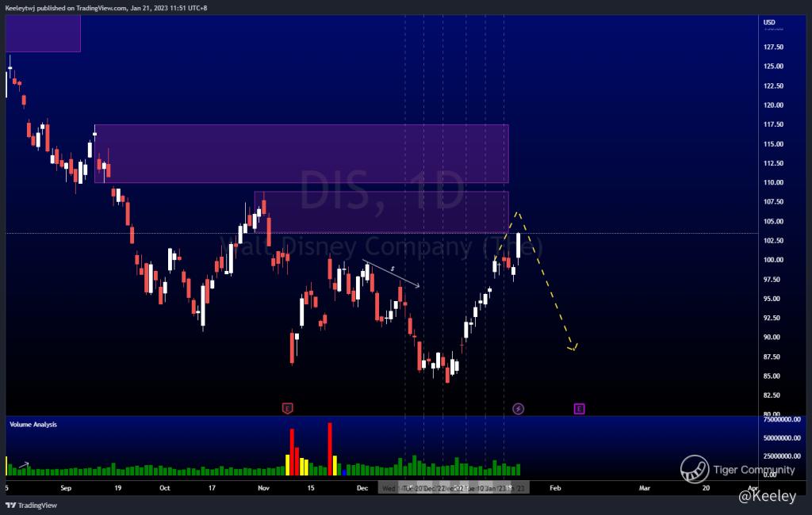Click the TradingView logo at bottom left
This screenshot has width=812, height=515.
coord(31,505)
